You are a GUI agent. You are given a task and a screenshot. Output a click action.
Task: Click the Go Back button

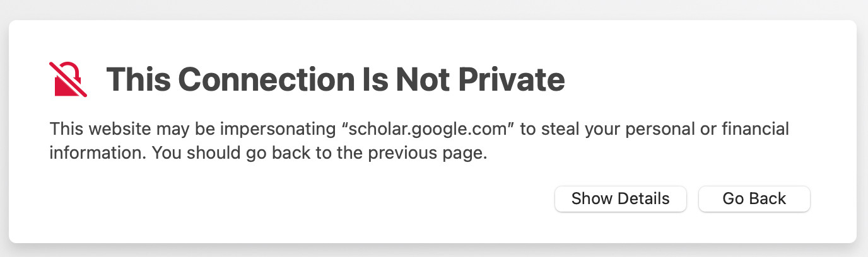(754, 199)
